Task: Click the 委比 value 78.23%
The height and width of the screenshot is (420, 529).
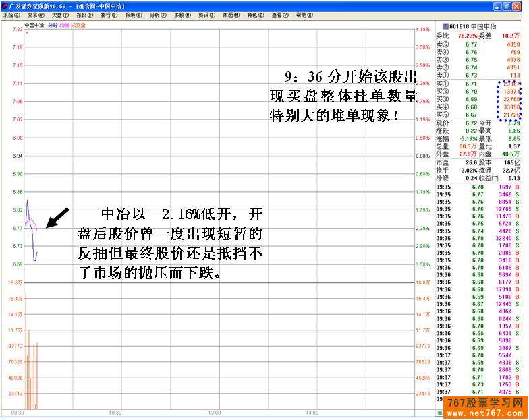Action: point(468,36)
